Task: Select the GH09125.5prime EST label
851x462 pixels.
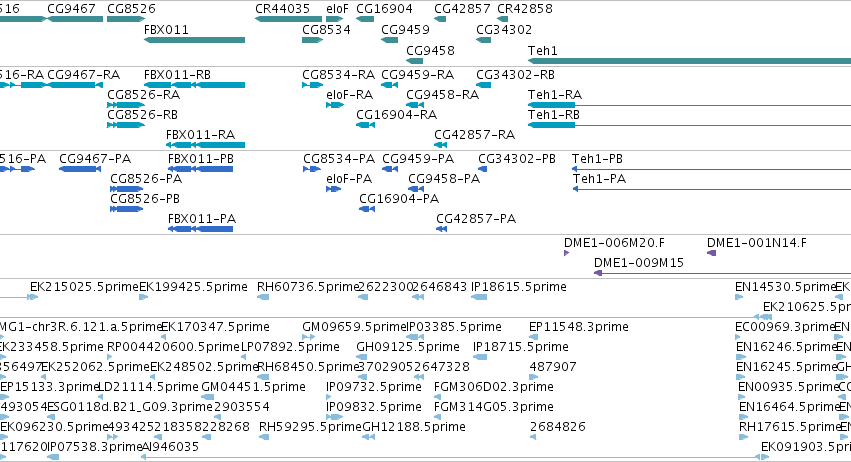Action: [x=408, y=347]
